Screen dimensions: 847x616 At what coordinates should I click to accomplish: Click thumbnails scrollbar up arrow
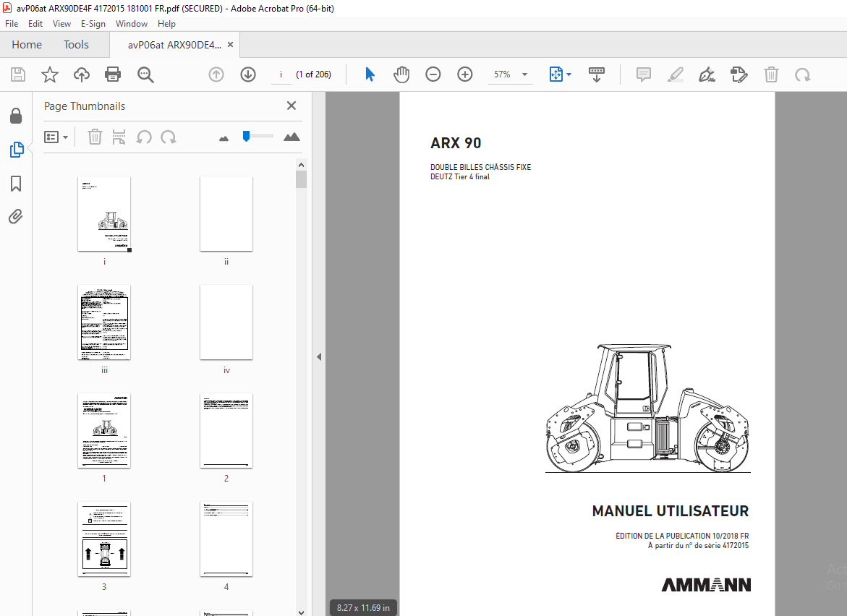[x=302, y=165]
